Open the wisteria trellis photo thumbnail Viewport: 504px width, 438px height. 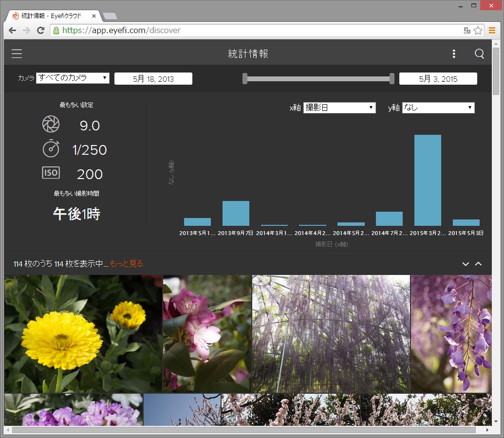point(331,333)
